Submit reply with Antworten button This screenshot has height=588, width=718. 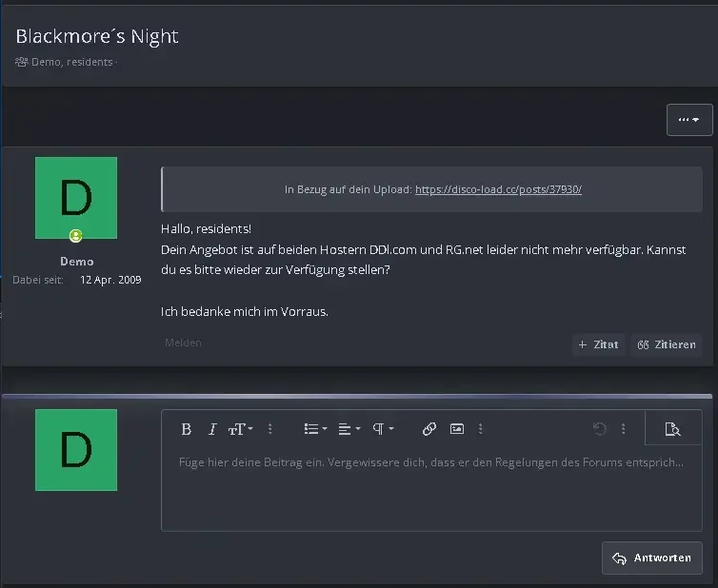click(x=652, y=558)
